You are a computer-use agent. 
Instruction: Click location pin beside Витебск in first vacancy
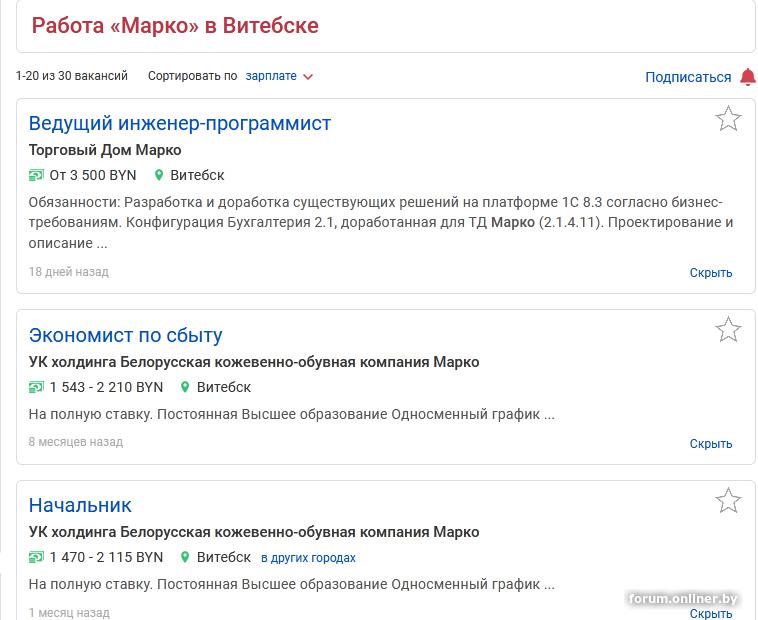pyautogui.click(x=159, y=175)
